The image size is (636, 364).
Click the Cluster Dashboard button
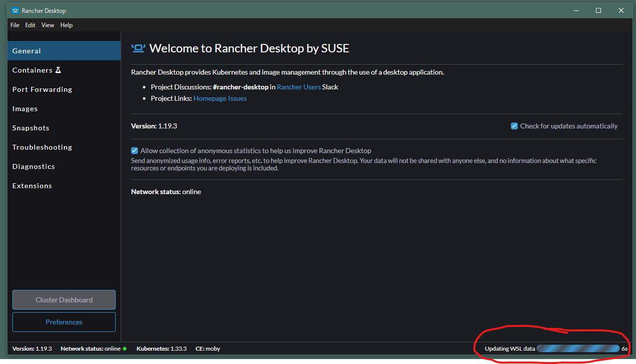tap(64, 300)
